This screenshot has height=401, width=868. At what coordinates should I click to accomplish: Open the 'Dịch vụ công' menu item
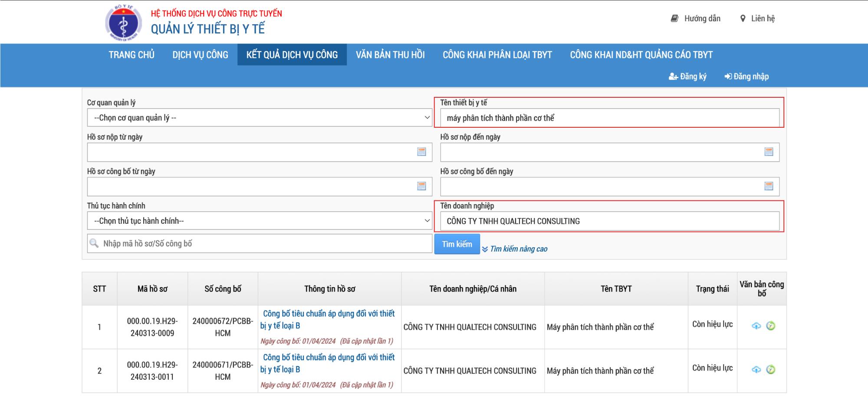(x=200, y=55)
